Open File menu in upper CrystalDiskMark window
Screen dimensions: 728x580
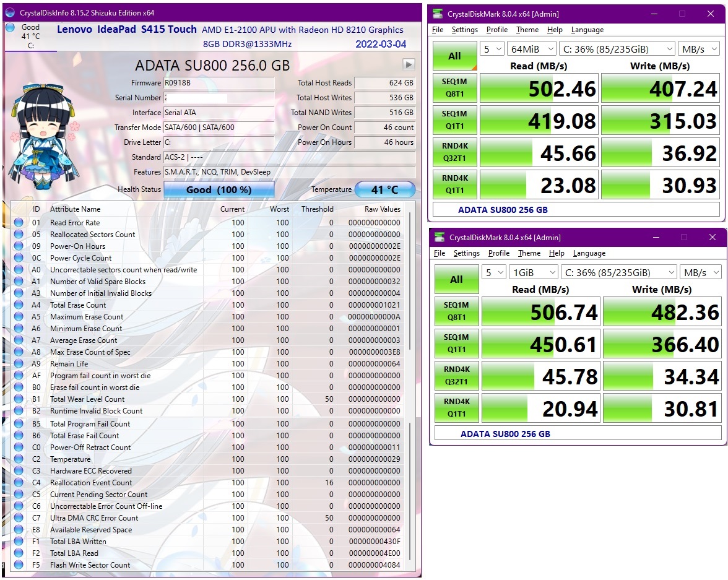(x=437, y=30)
